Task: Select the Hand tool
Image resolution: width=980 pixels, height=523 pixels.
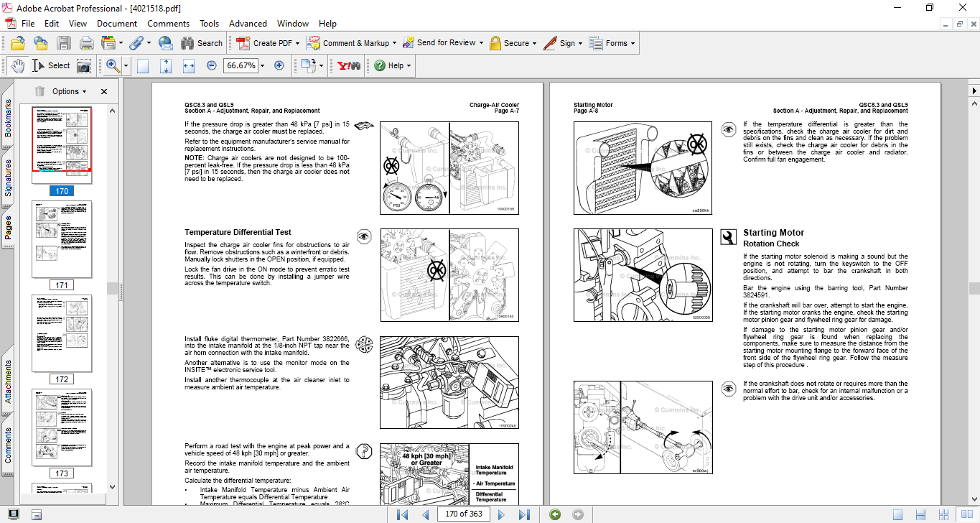Action: [18, 65]
